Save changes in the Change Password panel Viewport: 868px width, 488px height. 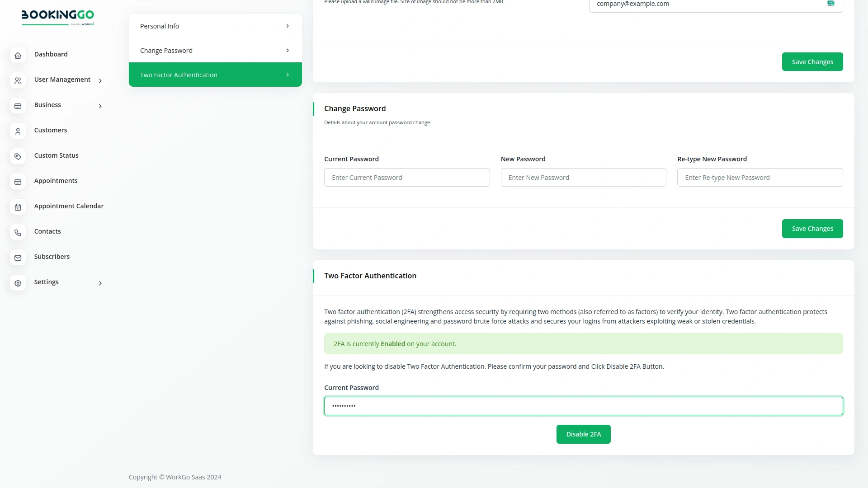pyautogui.click(x=812, y=229)
